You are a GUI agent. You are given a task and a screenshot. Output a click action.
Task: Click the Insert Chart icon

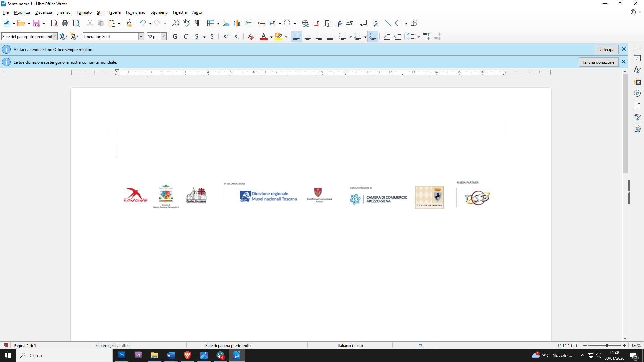click(237, 23)
